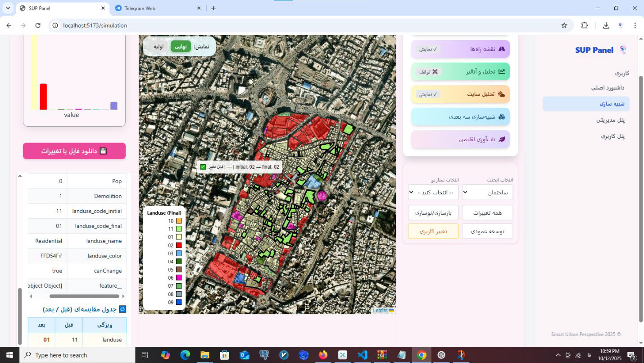644x363 pixels.
Task: Select شبیه سازی in the sidebar
Action: pos(586,104)
